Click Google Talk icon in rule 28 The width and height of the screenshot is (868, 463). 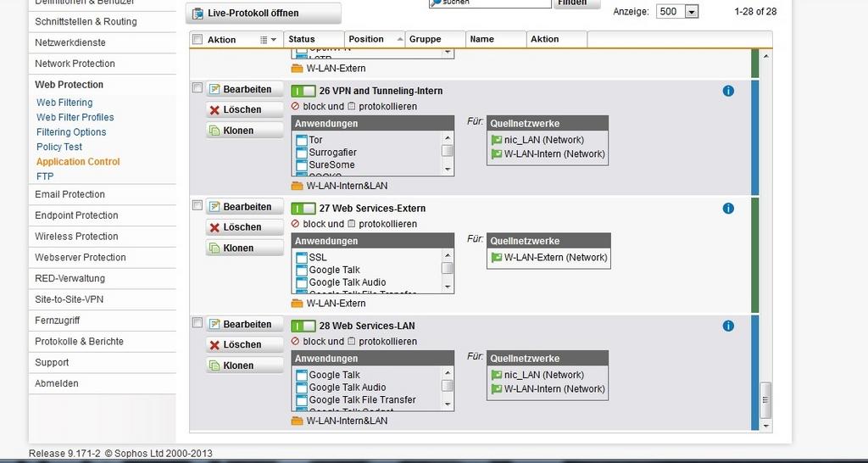click(x=301, y=375)
